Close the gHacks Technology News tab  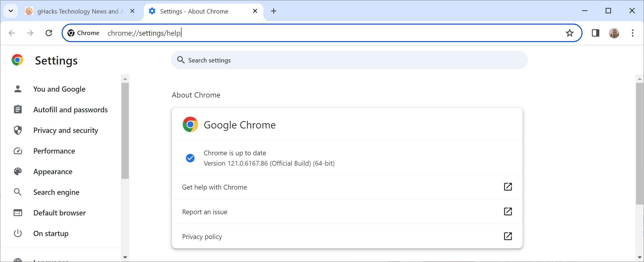[132, 11]
